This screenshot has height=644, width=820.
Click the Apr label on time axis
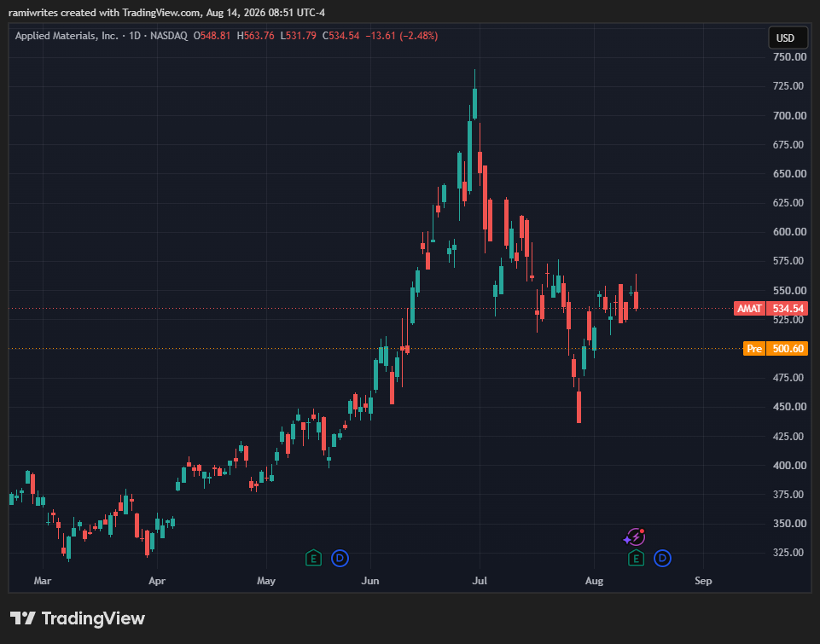pos(157,581)
